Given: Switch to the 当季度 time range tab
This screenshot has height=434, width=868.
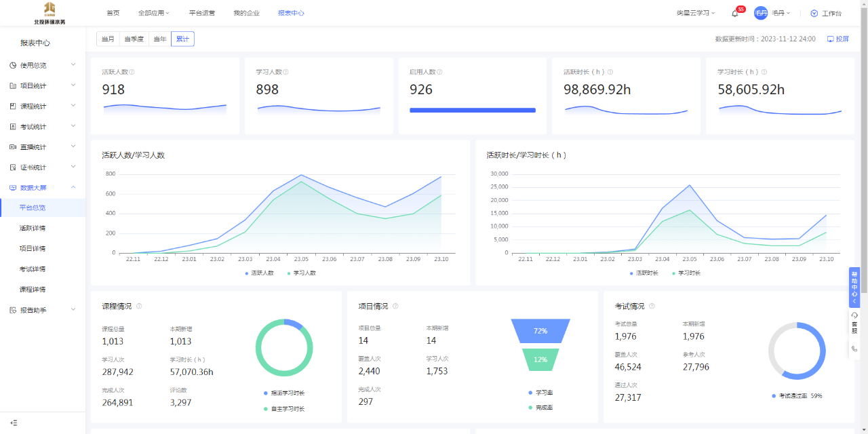Looking at the screenshot, I should pos(134,39).
